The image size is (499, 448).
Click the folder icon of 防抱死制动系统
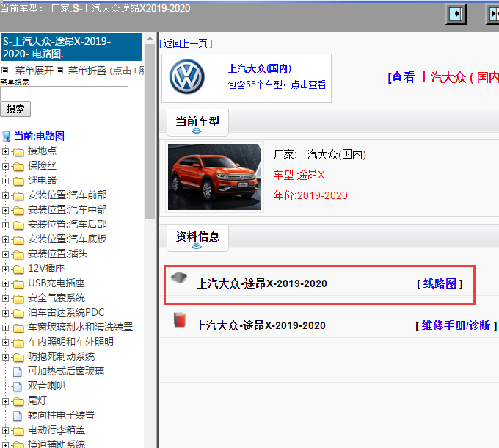(18, 358)
